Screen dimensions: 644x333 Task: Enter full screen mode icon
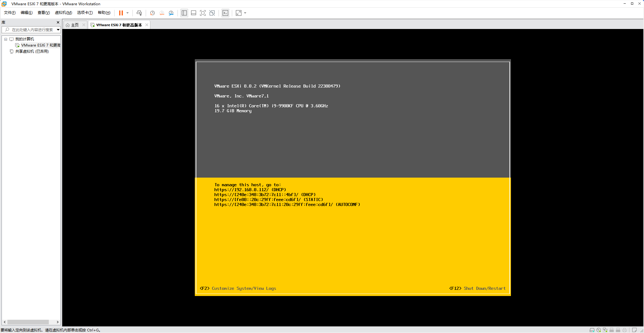click(203, 13)
